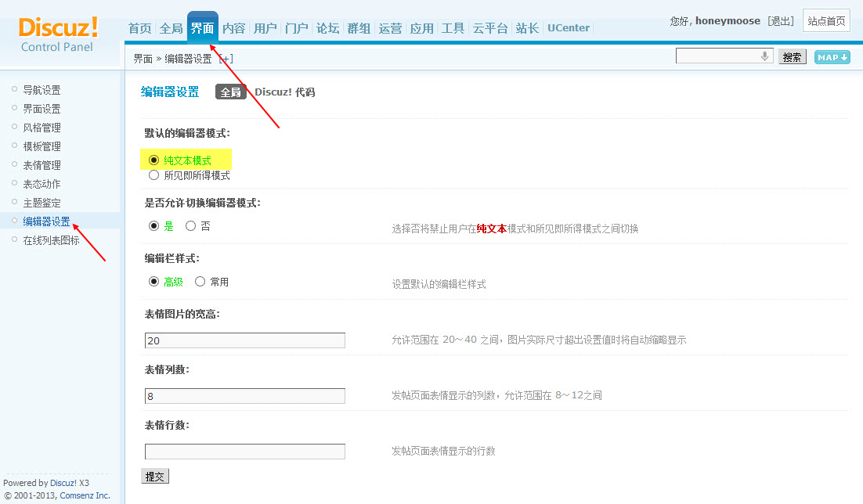
Task: Click the microphone icon in search box
Action: (764, 56)
